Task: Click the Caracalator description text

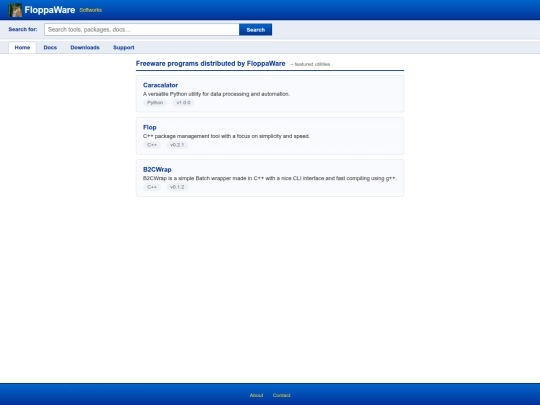Action: [x=216, y=94]
